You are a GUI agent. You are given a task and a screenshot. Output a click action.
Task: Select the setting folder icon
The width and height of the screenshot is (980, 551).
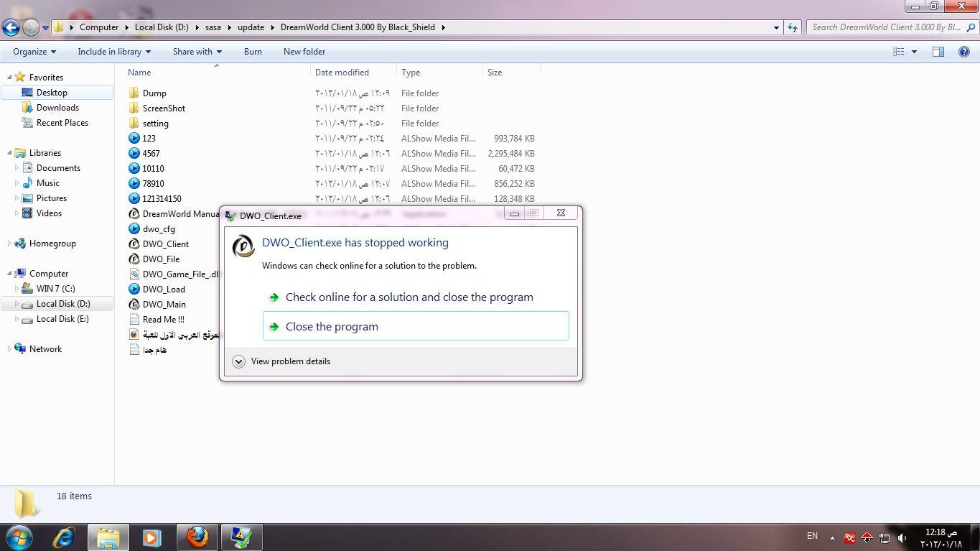coord(134,123)
